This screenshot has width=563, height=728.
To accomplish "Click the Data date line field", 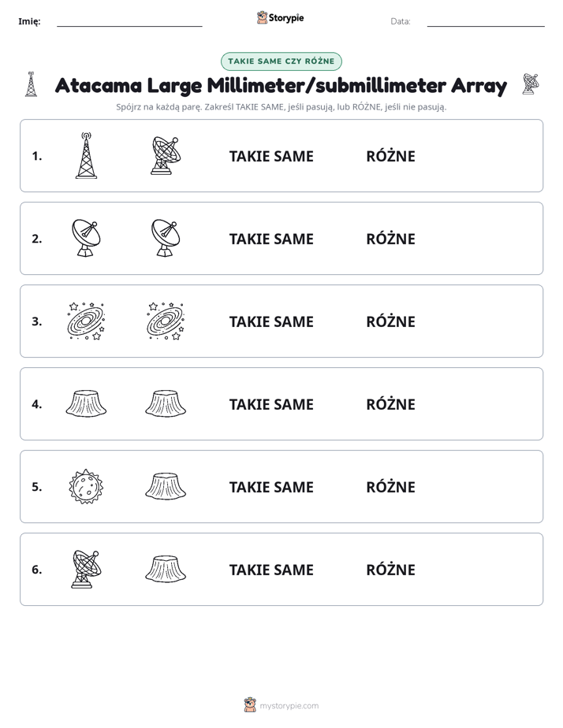I will (x=486, y=21).
